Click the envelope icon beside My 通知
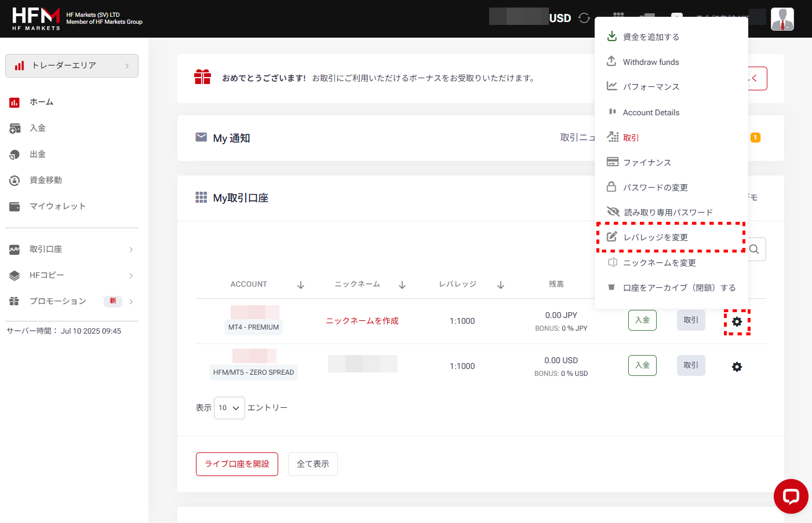 [x=201, y=137]
